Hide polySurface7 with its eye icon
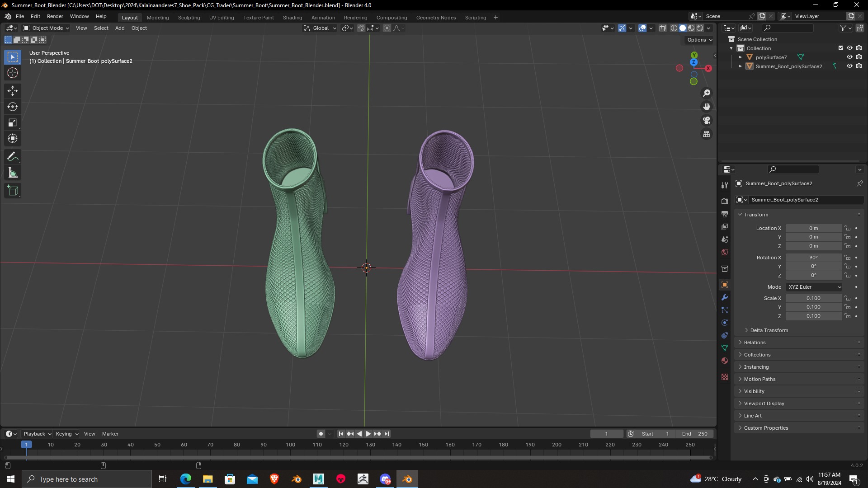 click(x=849, y=57)
